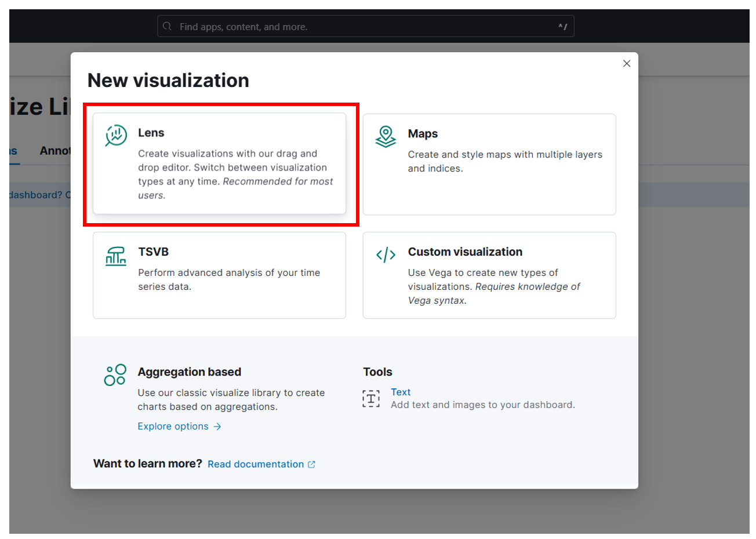Select the Lens card title
Viewport: 756px width, 539px height.
[x=151, y=133]
